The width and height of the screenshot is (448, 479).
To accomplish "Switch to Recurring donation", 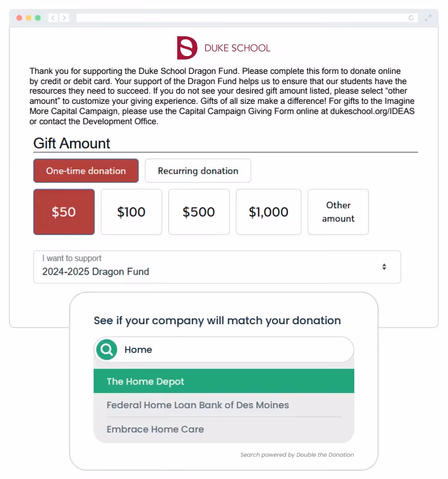I will pyautogui.click(x=198, y=171).
